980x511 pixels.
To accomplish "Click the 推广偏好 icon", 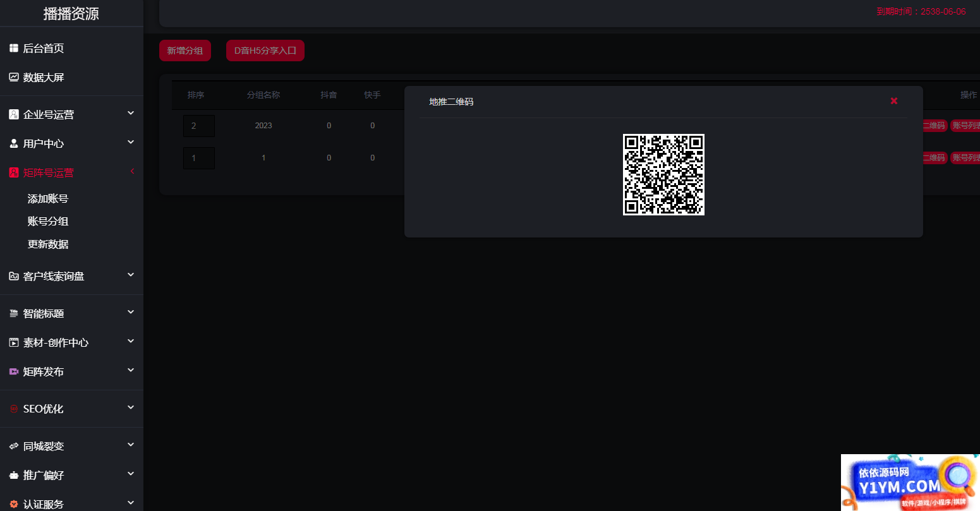I will 14,475.
